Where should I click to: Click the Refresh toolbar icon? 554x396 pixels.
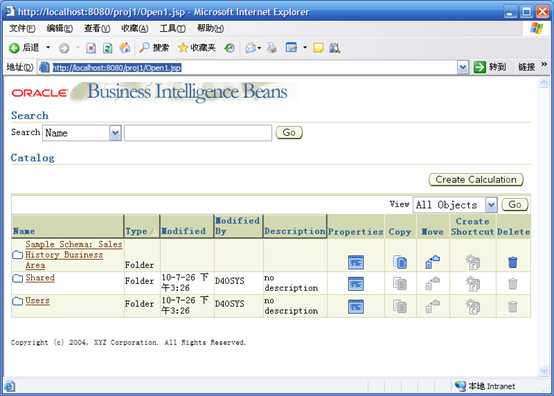pos(107,48)
